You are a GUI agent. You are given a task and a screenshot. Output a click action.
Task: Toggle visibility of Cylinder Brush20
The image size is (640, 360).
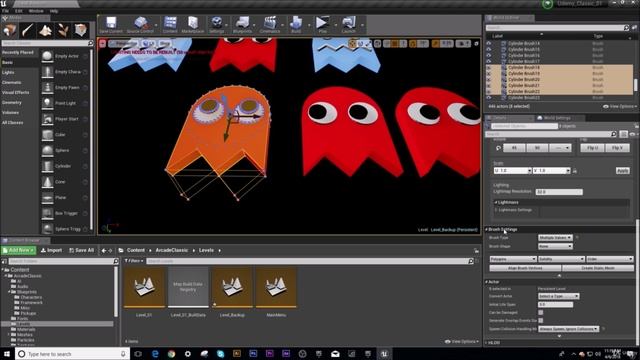pos(489,80)
